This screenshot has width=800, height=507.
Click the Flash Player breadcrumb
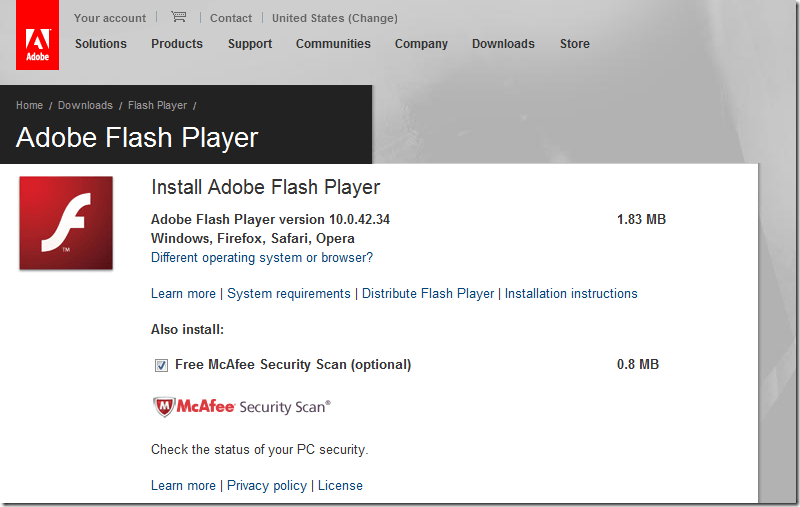[x=157, y=106]
